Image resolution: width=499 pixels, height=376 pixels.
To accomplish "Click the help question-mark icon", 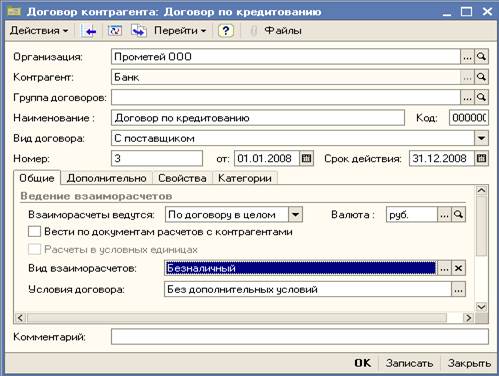I will (x=226, y=31).
